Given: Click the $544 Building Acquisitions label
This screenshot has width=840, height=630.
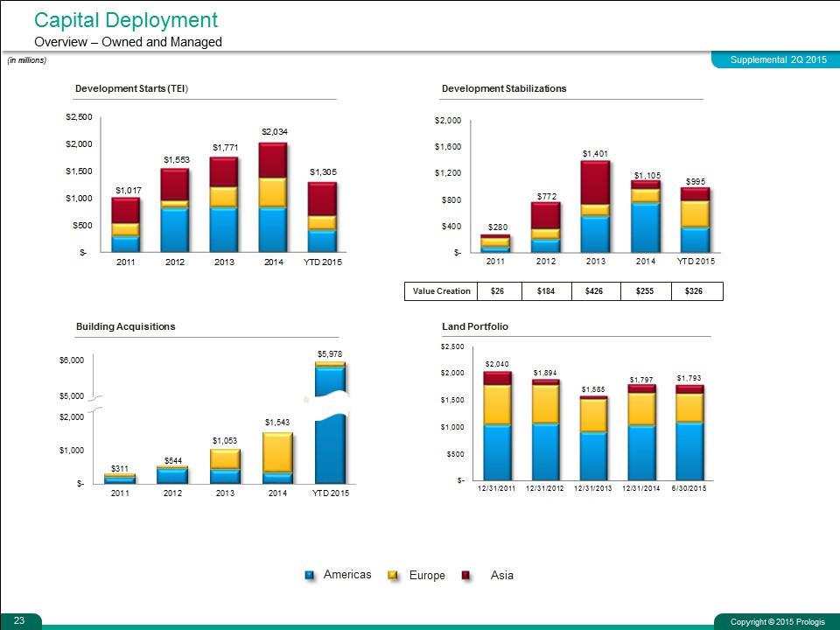Looking at the screenshot, I should click(173, 460).
